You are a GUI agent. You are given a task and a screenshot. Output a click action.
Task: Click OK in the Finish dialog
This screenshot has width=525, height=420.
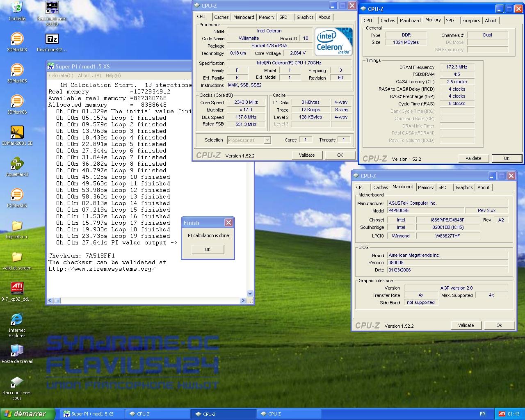tap(208, 249)
